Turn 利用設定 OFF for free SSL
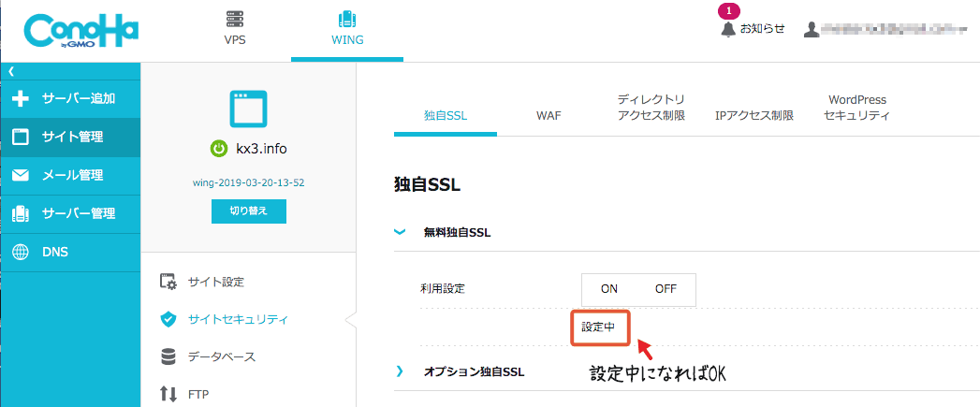The height and width of the screenshot is (407, 980). click(666, 289)
